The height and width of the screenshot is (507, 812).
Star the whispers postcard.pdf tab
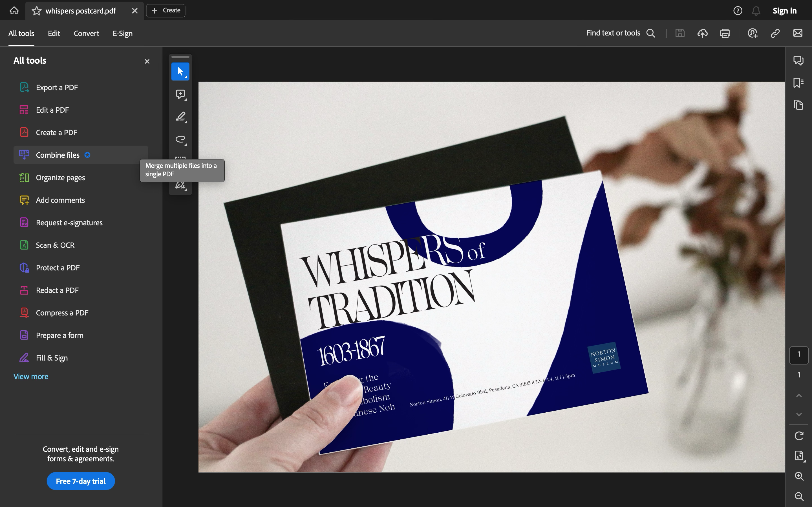36,11
